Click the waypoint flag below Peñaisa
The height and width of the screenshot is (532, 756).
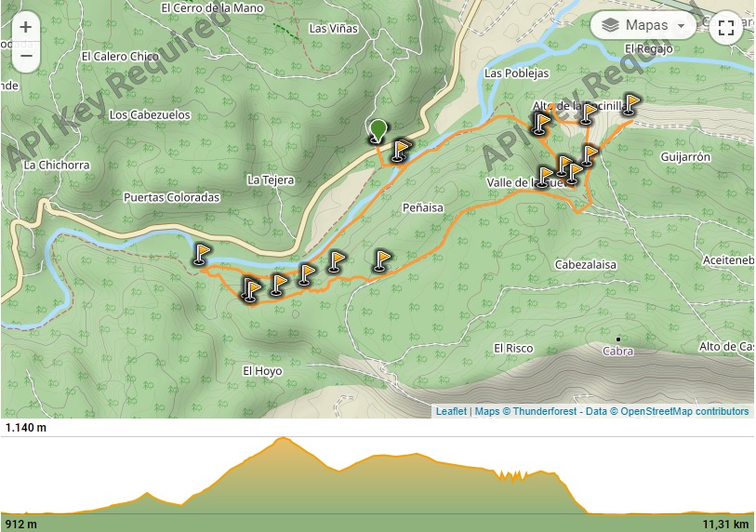382,260
